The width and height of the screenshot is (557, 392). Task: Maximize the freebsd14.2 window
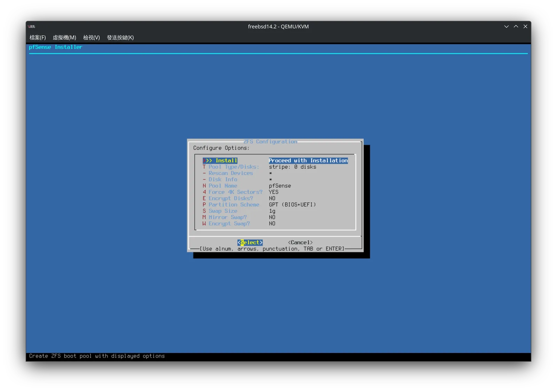pos(516,26)
